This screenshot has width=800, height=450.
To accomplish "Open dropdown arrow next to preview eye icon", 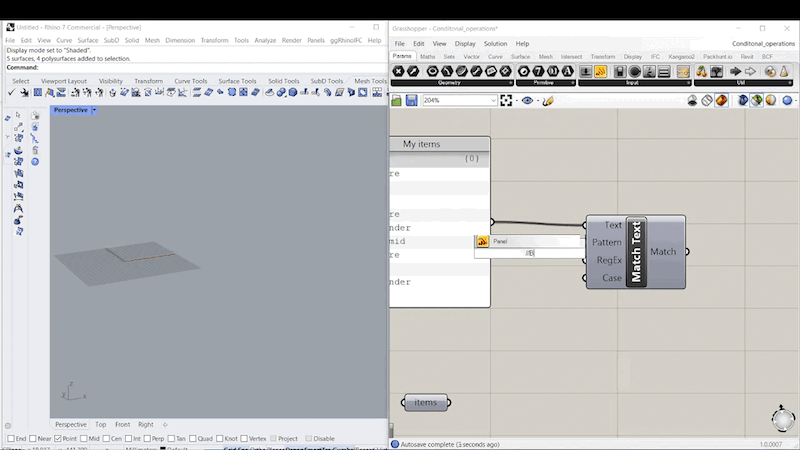I will tap(538, 101).
